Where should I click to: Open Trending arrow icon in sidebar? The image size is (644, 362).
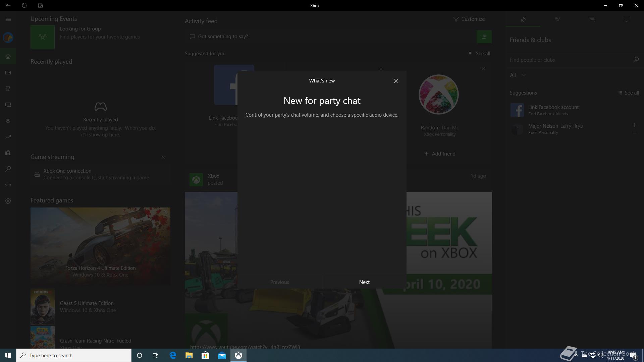click(8, 137)
